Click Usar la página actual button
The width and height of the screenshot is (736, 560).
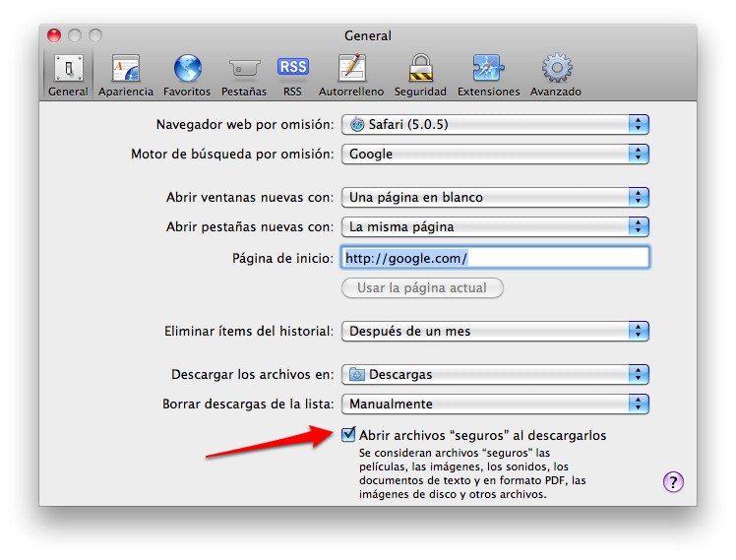coord(422,287)
